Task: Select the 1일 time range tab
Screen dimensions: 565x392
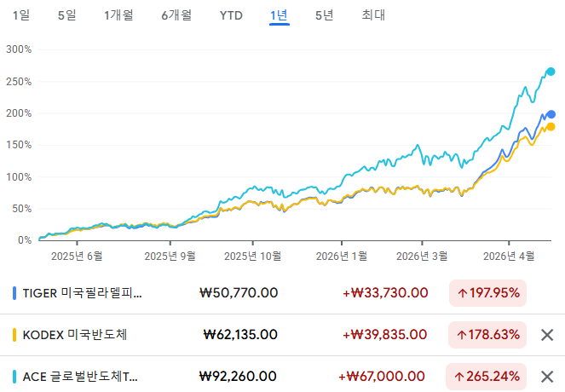Action: click(21, 15)
